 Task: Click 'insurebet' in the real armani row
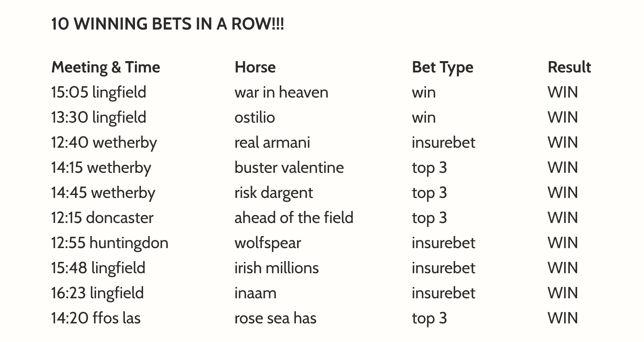tap(443, 142)
